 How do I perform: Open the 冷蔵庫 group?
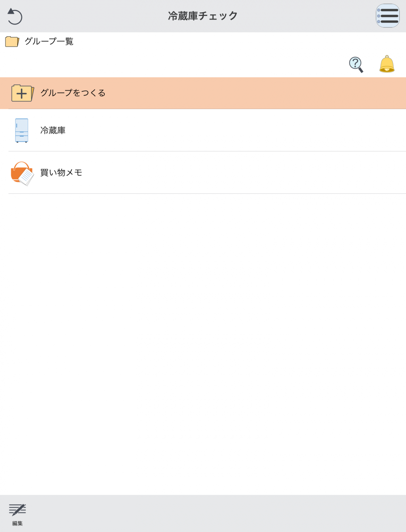click(x=203, y=130)
